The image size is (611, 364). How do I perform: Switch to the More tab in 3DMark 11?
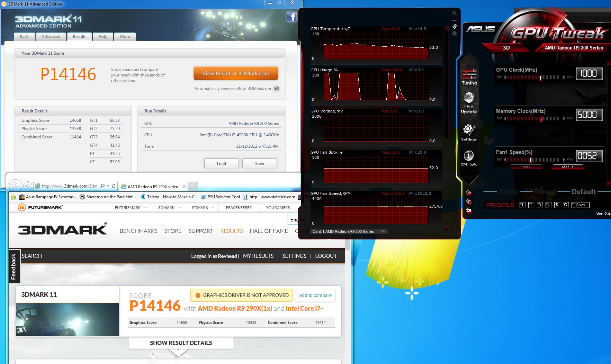125,37
